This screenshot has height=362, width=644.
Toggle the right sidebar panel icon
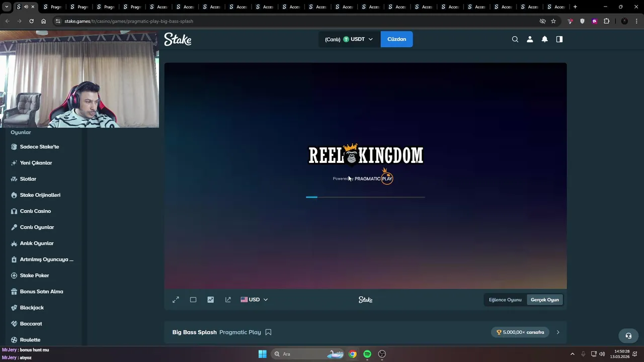pyautogui.click(x=559, y=39)
